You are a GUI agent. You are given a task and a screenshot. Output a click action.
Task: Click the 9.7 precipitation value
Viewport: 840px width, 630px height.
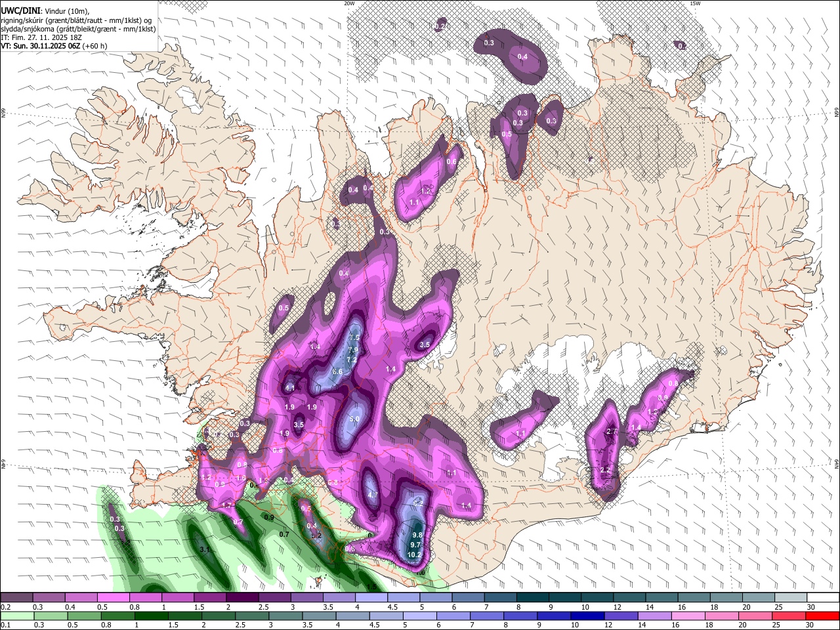click(x=415, y=545)
